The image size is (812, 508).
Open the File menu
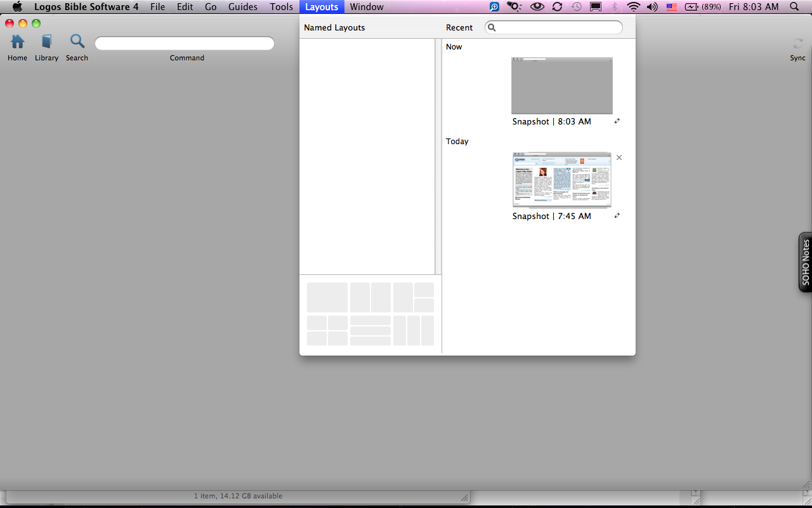coord(157,7)
